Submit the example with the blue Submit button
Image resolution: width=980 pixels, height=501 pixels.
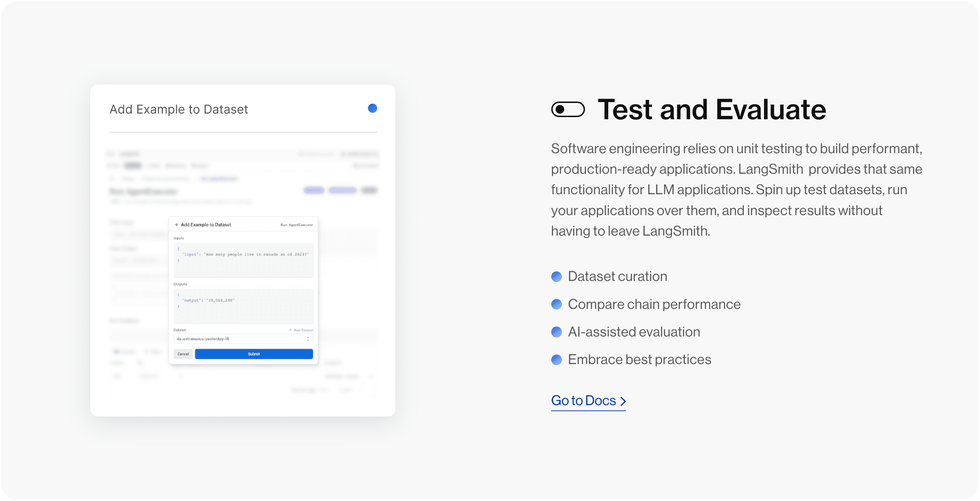[254, 354]
